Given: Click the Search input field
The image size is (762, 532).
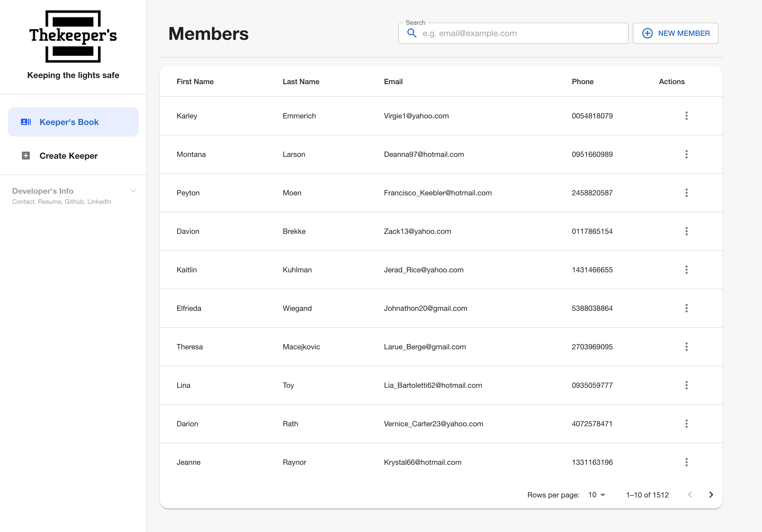Looking at the screenshot, I should pos(513,33).
